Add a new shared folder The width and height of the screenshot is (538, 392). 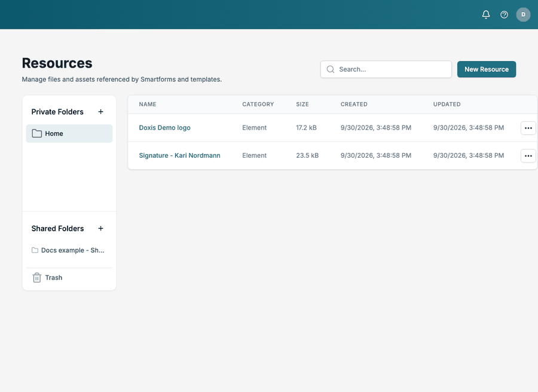coord(100,228)
